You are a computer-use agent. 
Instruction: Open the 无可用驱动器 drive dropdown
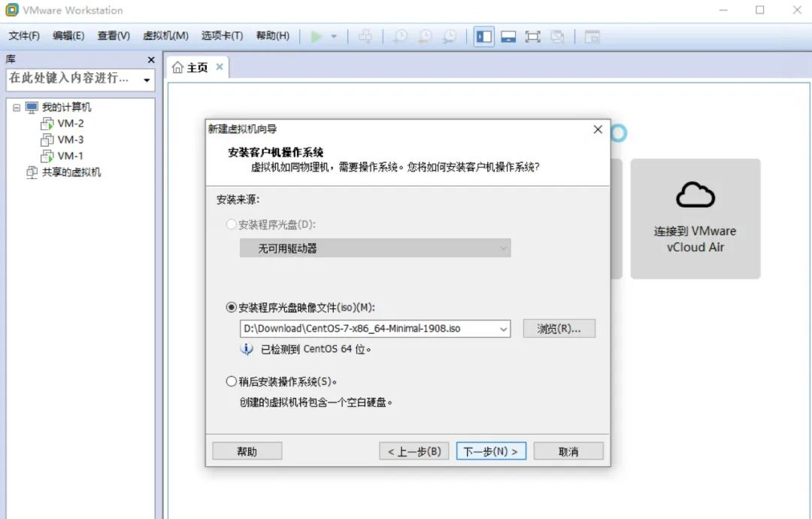375,248
